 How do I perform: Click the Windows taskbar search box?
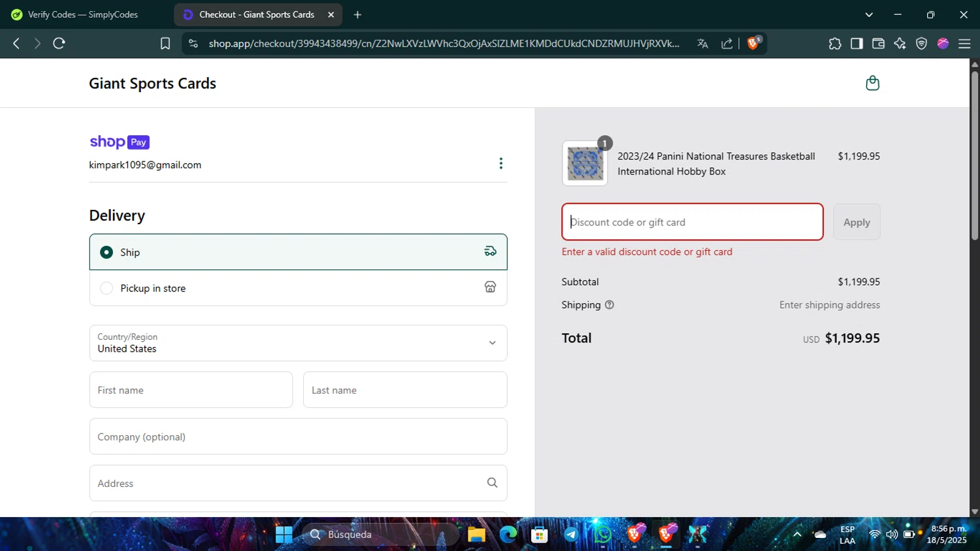381,535
